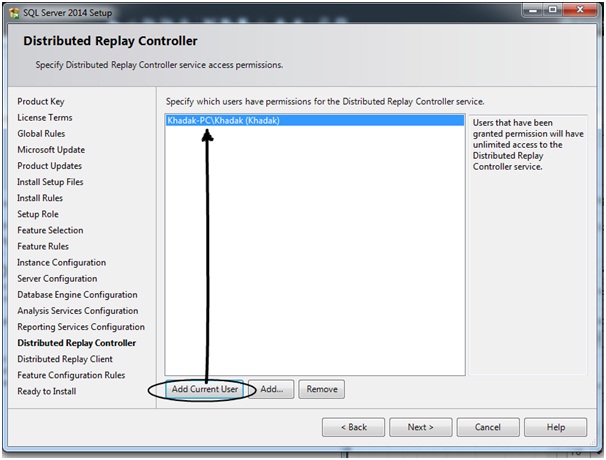
Task: Select Ready to Install step
Action: 46,392
